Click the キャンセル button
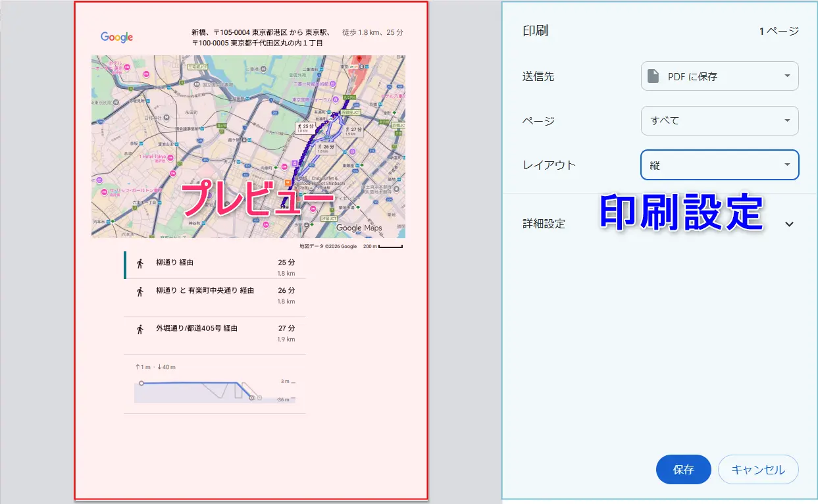The image size is (818, 504). click(x=758, y=470)
